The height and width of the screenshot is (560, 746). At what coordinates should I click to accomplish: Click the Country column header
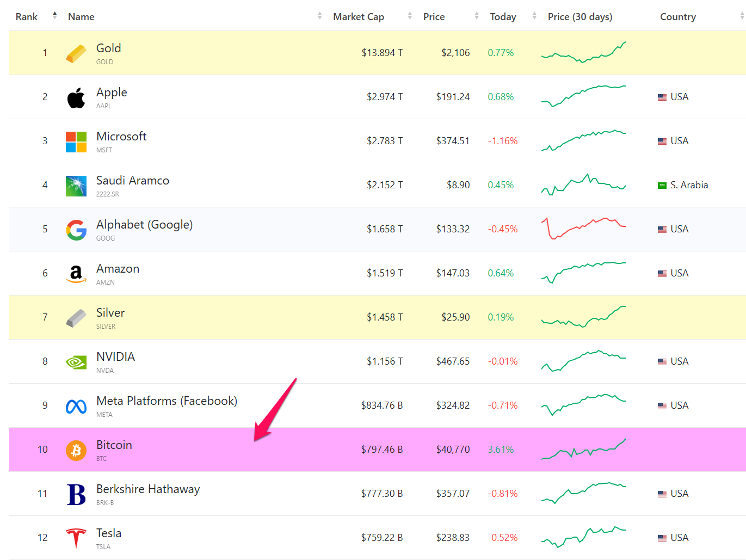coord(677,17)
